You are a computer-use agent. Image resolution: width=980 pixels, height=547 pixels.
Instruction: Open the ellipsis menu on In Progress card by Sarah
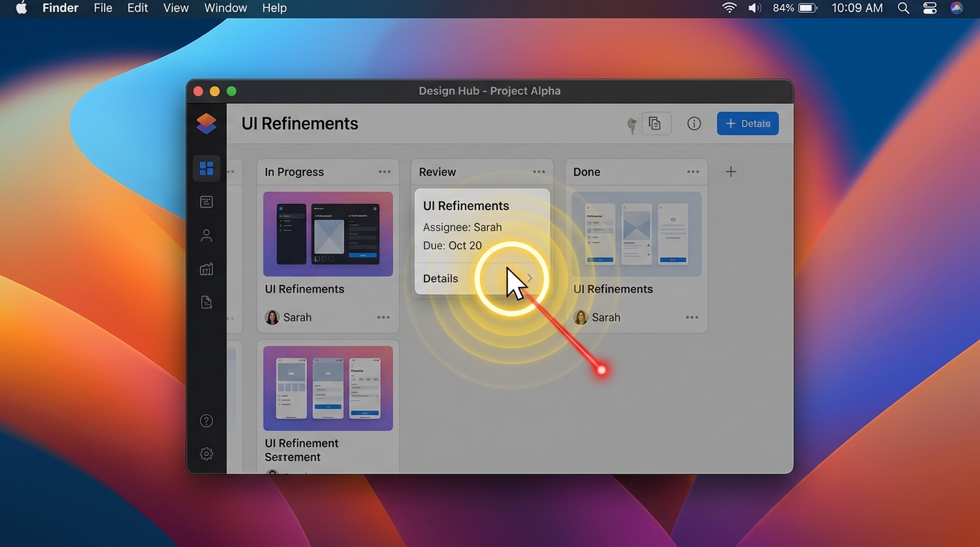pyautogui.click(x=383, y=318)
